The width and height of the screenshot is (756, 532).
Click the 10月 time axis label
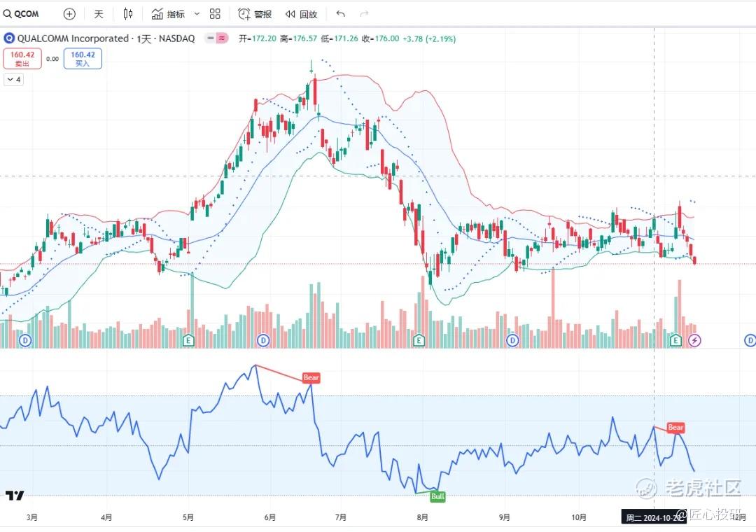coord(579,517)
